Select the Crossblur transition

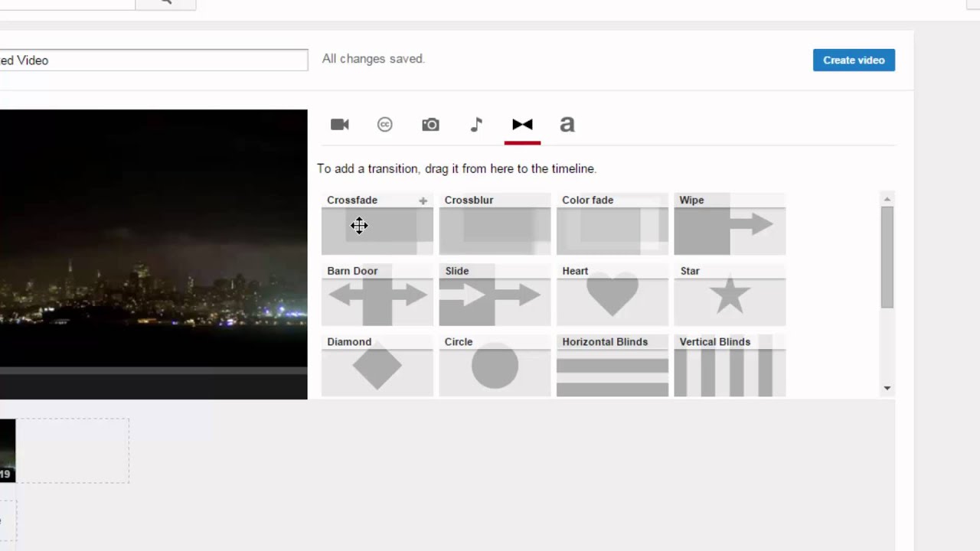(x=495, y=223)
